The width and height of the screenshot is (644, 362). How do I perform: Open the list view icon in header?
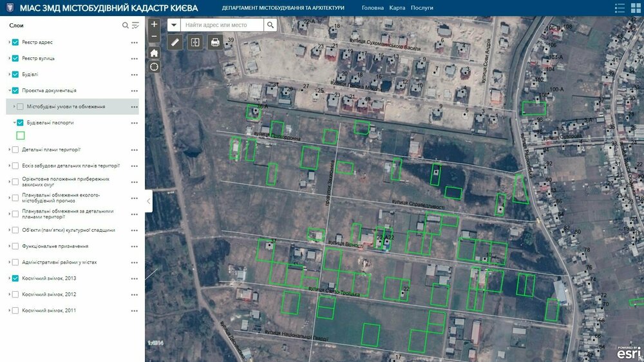(620, 8)
